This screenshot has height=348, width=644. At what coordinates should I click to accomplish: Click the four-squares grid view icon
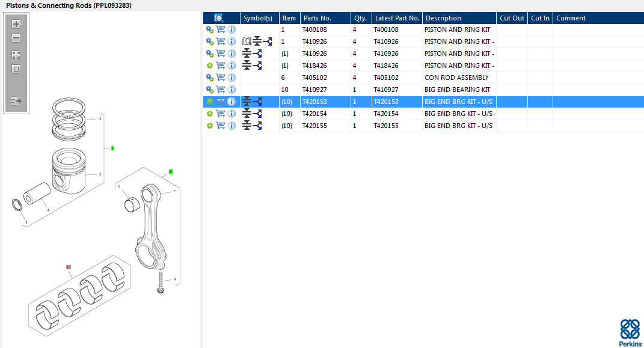tap(16, 55)
